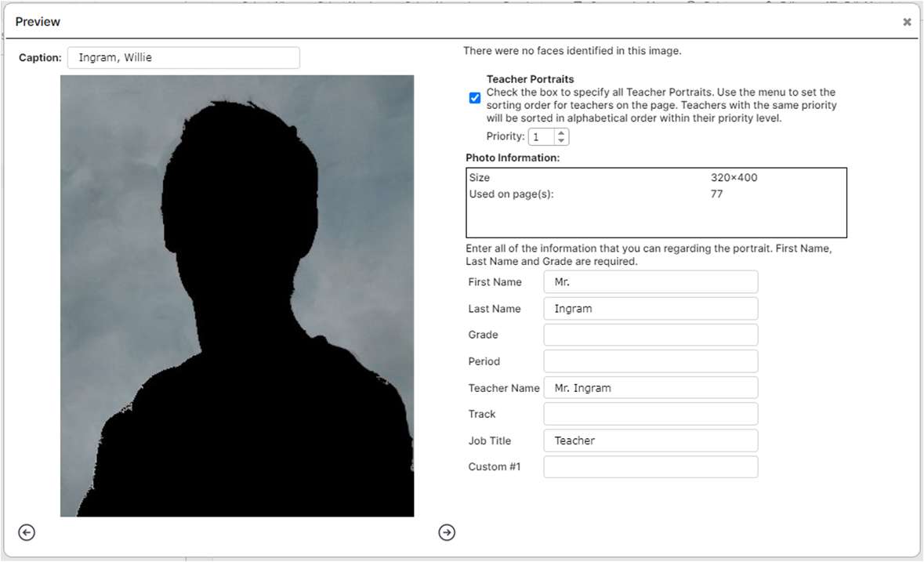Increase the Priority value with up arrow
Viewport: 924px width, 562px height.
click(x=561, y=133)
